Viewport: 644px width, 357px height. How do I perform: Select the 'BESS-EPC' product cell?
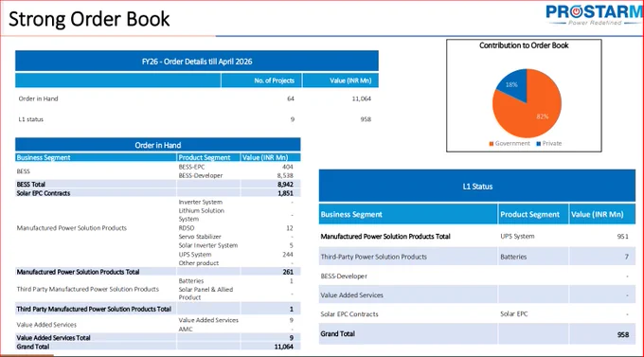[191, 167]
